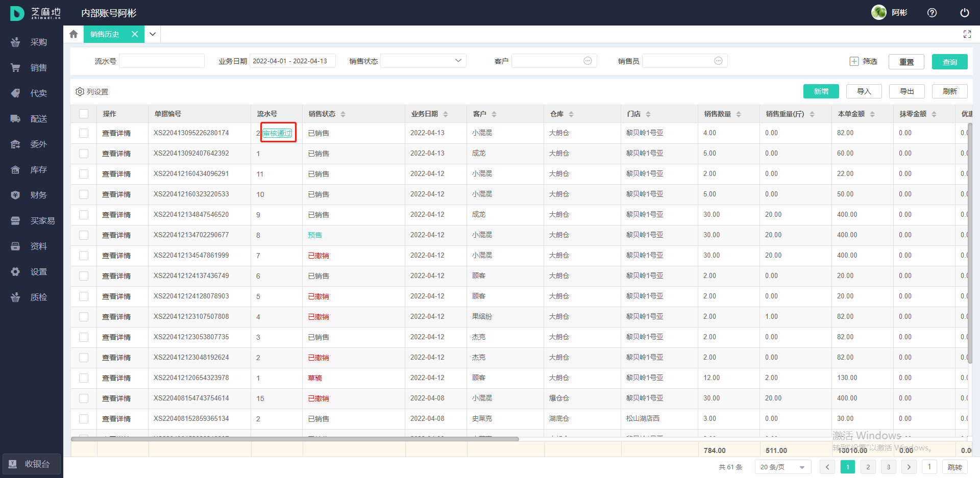The height and width of the screenshot is (478, 980).
Task: Check row XS220413095226280174
Action: 84,133
